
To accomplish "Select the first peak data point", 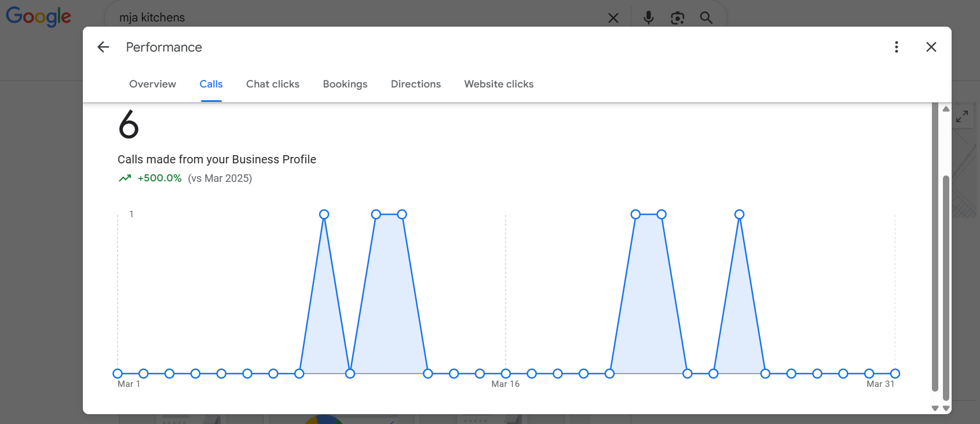I will click(324, 214).
